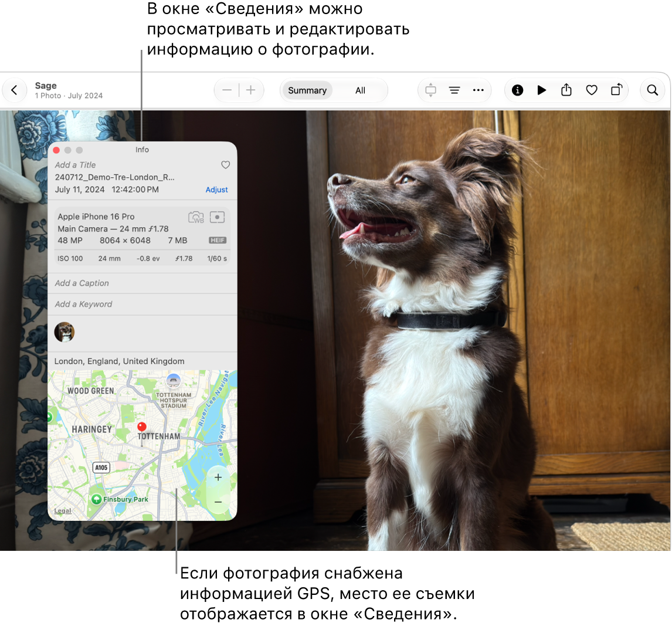Select the Summary tab
This screenshot has width=672, height=626.
click(x=307, y=90)
